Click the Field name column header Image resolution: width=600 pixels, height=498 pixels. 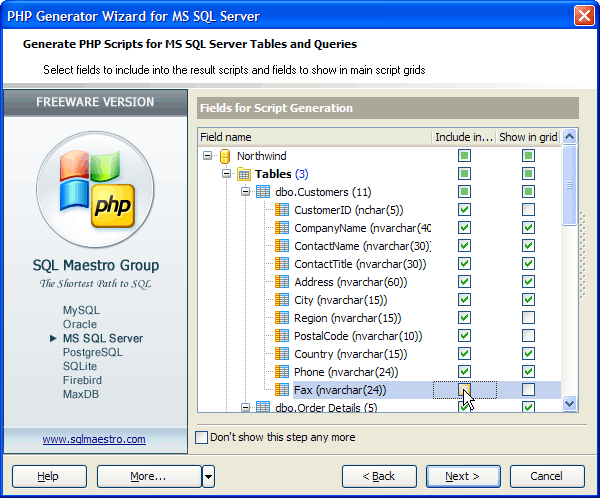point(315,137)
